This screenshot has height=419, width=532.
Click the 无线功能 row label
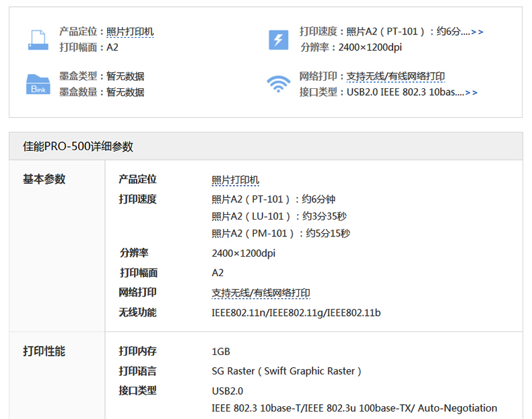[137, 312]
